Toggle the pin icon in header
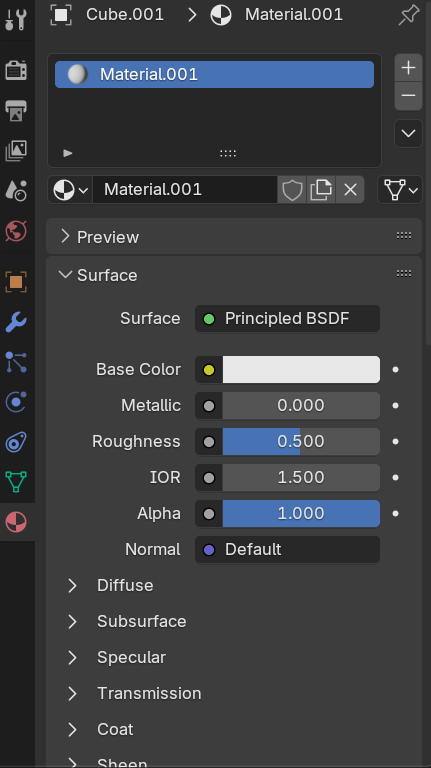Screen dimensions: 431x768 pyautogui.click(x=409, y=15)
